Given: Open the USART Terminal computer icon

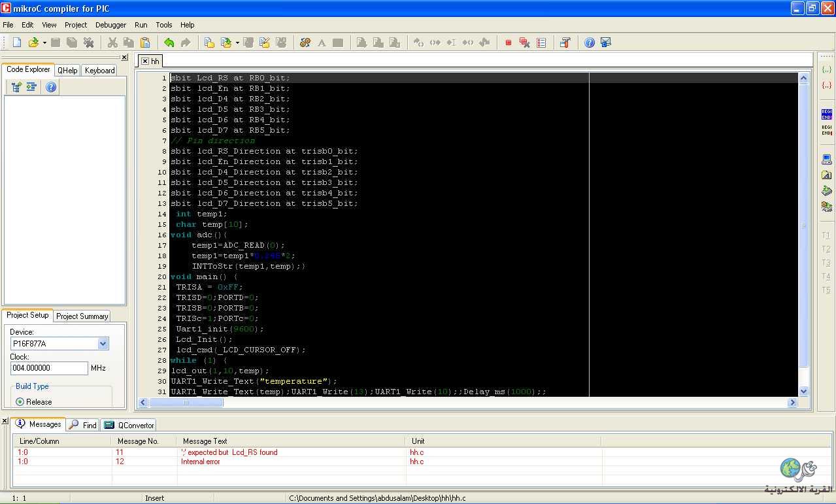Looking at the screenshot, I should [x=827, y=160].
